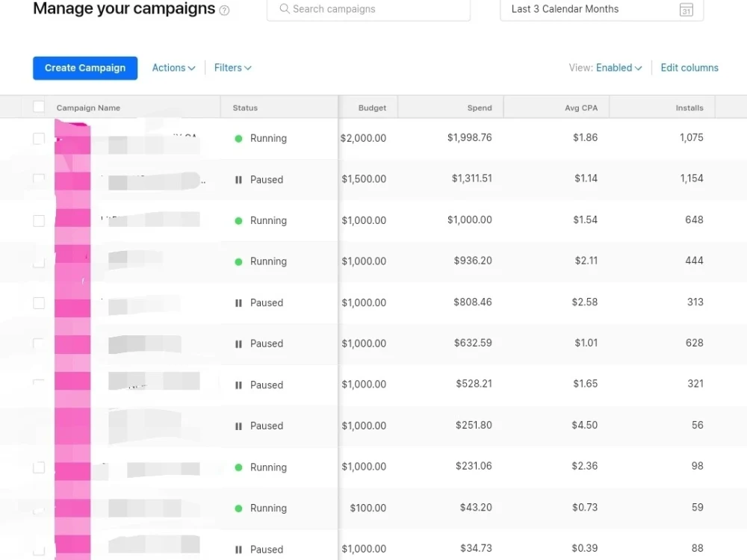Click the search magnifier icon
747x560 pixels.
[x=285, y=8]
